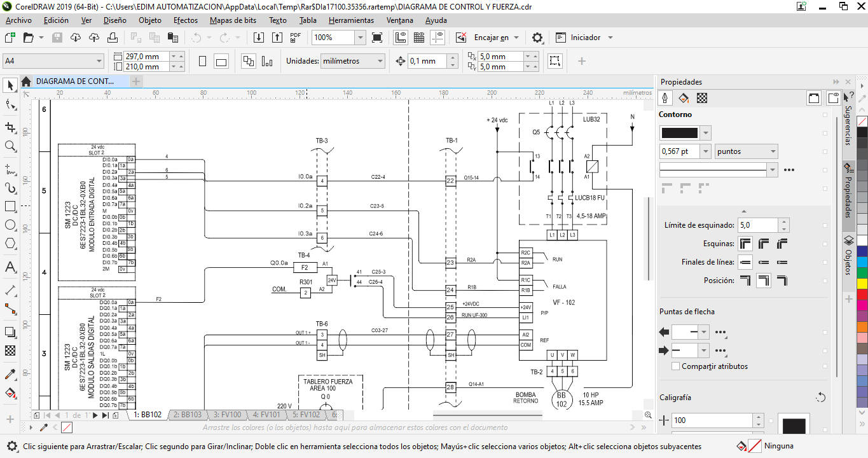868x458 pixels.
Task: Switch to landscape page orientation
Action: (221, 62)
